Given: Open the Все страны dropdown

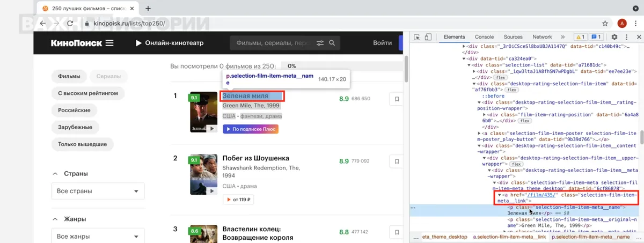Looking at the screenshot, I should coord(98,191).
